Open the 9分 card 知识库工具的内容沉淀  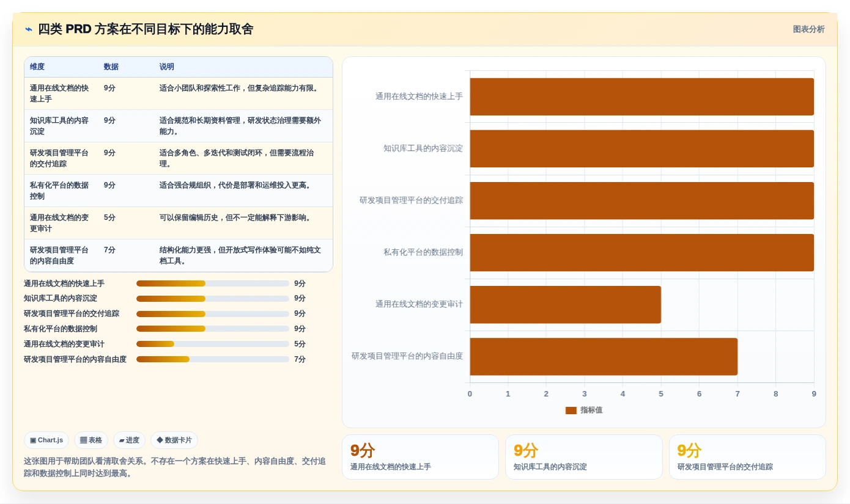click(x=584, y=457)
